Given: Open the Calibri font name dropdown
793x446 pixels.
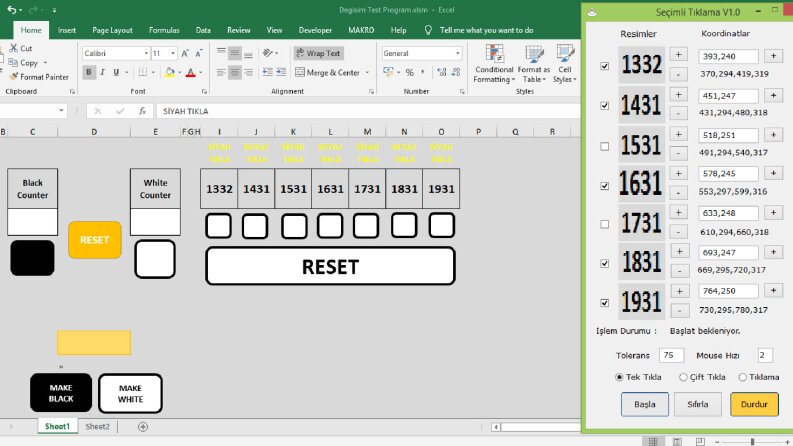Looking at the screenshot, I should tap(146, 53).
